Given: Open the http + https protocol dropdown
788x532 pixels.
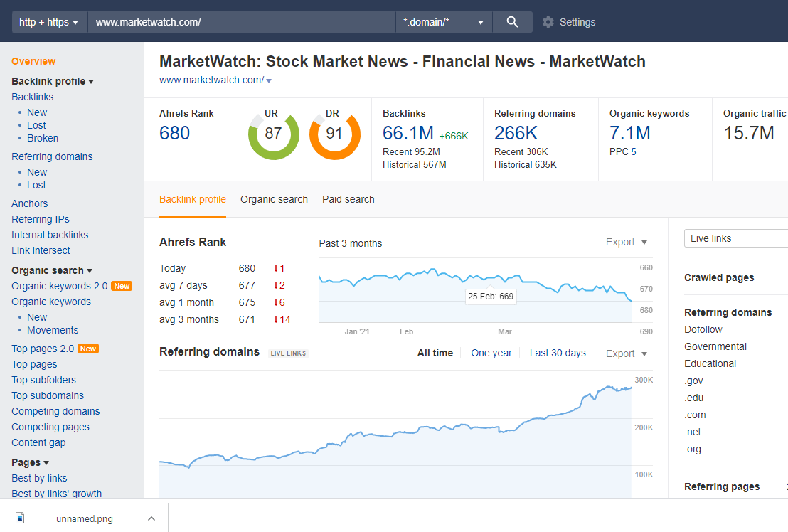Looking at the screenshot, I should [48, 21].
